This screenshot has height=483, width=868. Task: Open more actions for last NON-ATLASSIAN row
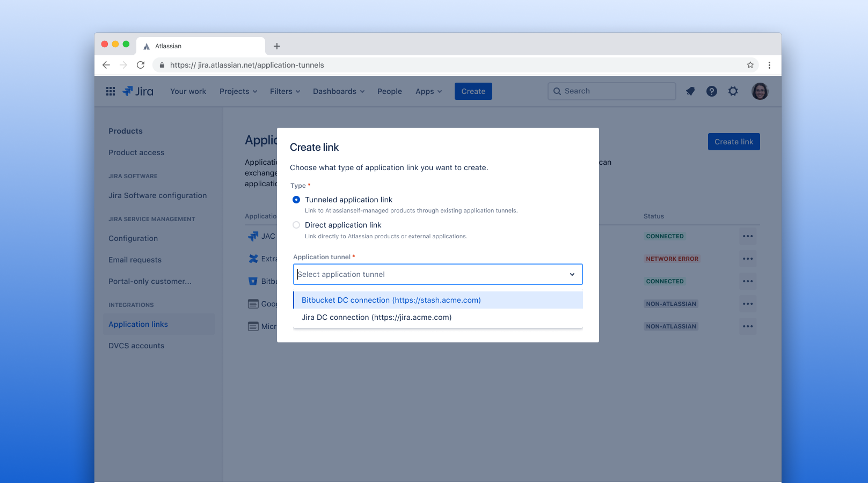tap(748, 326)
